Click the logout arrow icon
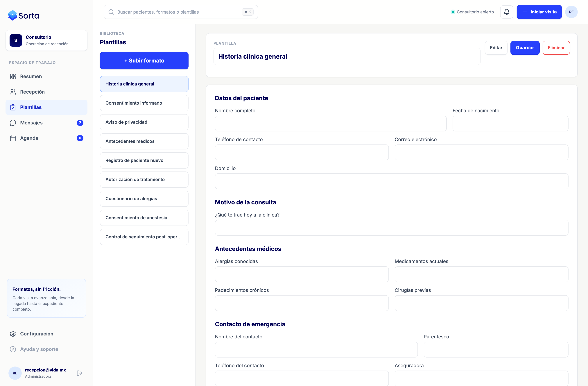 pos(80,373)
